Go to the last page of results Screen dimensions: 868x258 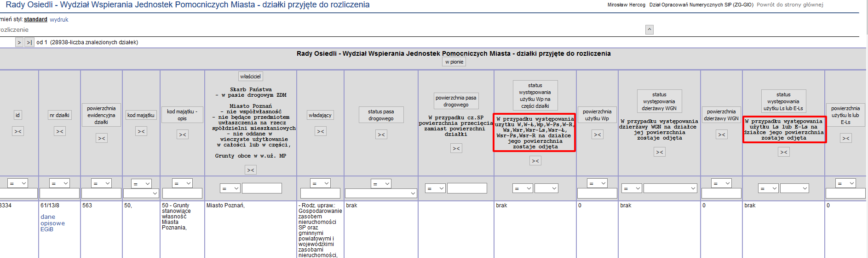(29, 42)
